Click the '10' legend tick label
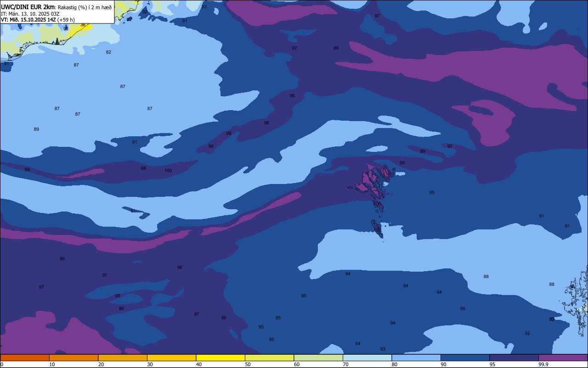The height and width of the screenshot is (368, 588). [52, 364]
